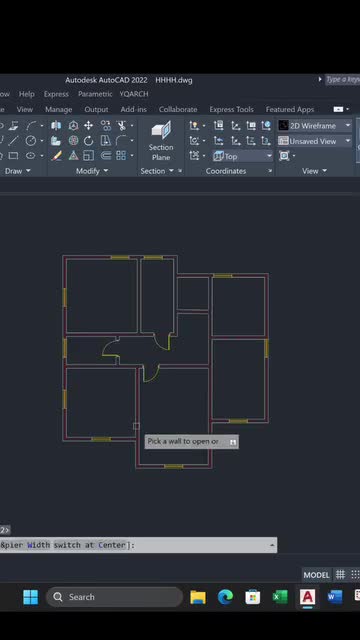Switch to the Output ribbon tab
Image resolution: width=360 pixels, height=640 pixels.
point(96,109)
